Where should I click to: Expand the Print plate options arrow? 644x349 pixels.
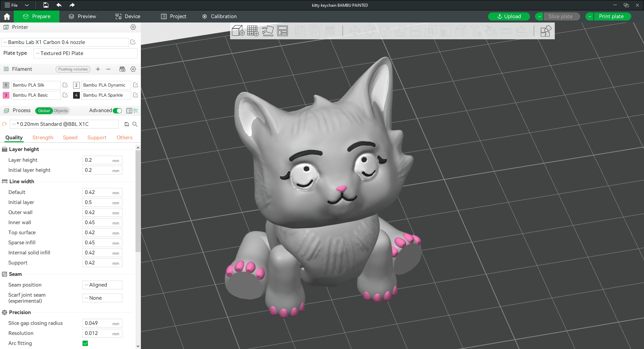(590, 16)
